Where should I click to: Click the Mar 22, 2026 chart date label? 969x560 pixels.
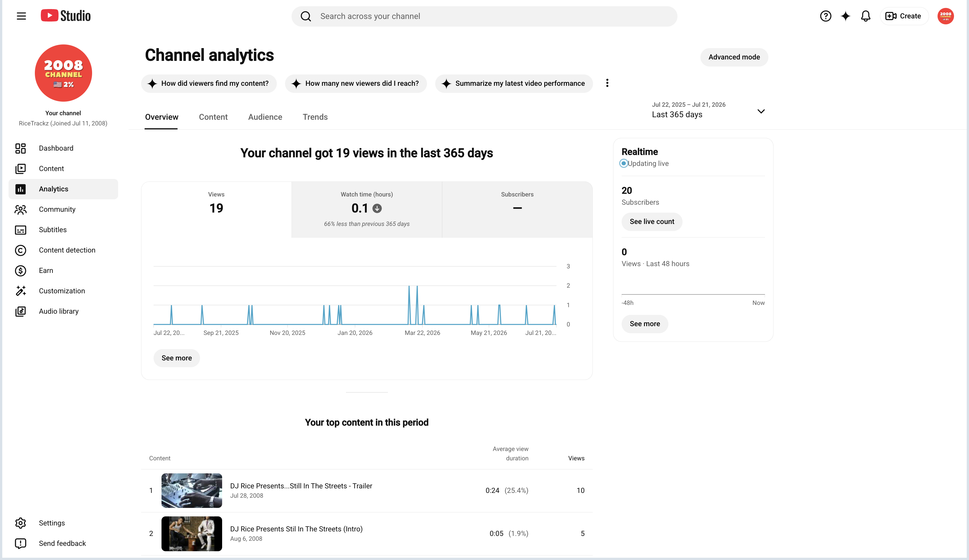point(422,333)
